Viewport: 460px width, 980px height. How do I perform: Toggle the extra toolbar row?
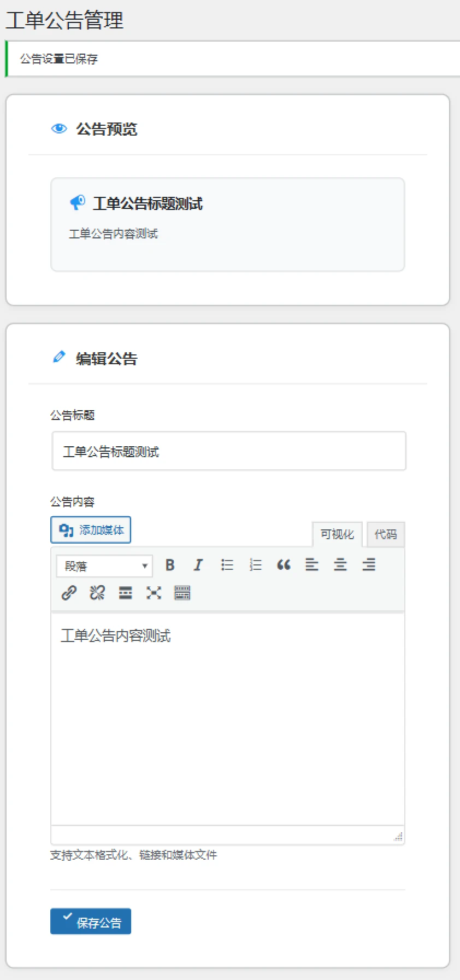(x=182, y=593)
